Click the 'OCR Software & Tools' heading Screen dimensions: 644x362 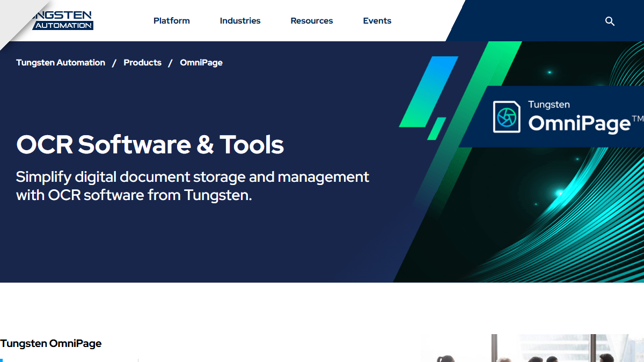(x=150, y=145)
